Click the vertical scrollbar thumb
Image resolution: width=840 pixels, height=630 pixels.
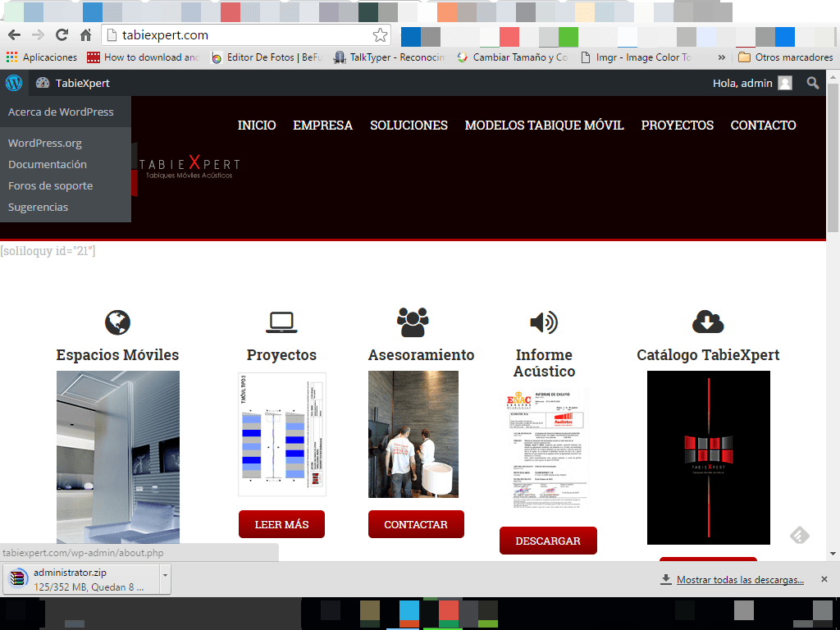[833, 158]
